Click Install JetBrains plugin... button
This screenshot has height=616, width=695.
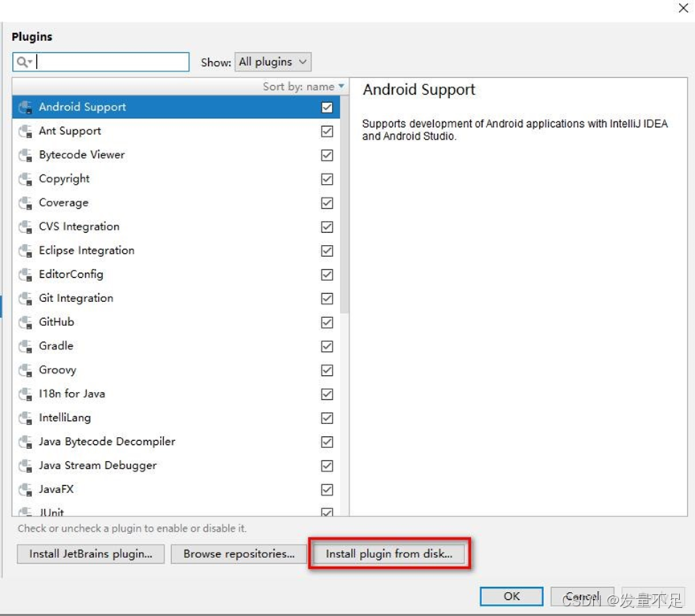(x=91, y=554)
